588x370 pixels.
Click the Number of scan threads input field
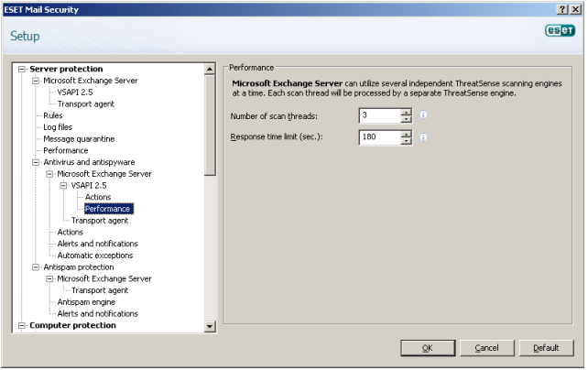click(x=380, y=115)
